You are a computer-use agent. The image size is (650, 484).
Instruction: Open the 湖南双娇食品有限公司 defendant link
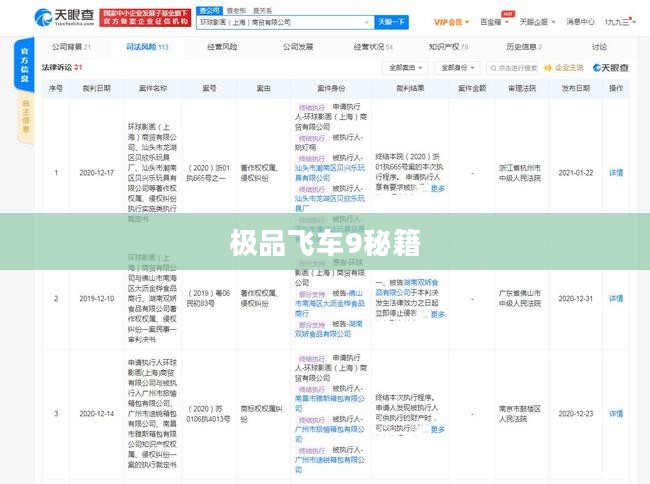[327, 329]
